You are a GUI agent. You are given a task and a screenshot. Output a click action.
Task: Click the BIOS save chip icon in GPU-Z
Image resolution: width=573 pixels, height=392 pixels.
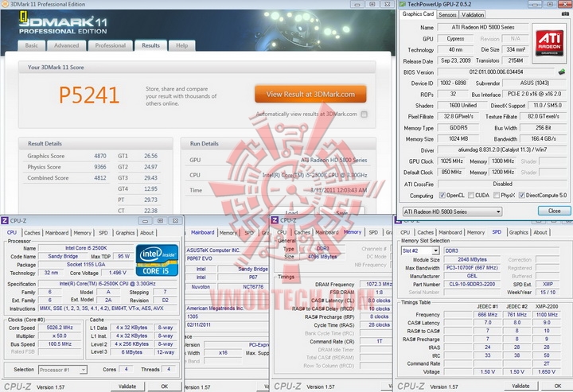[562, 72]
